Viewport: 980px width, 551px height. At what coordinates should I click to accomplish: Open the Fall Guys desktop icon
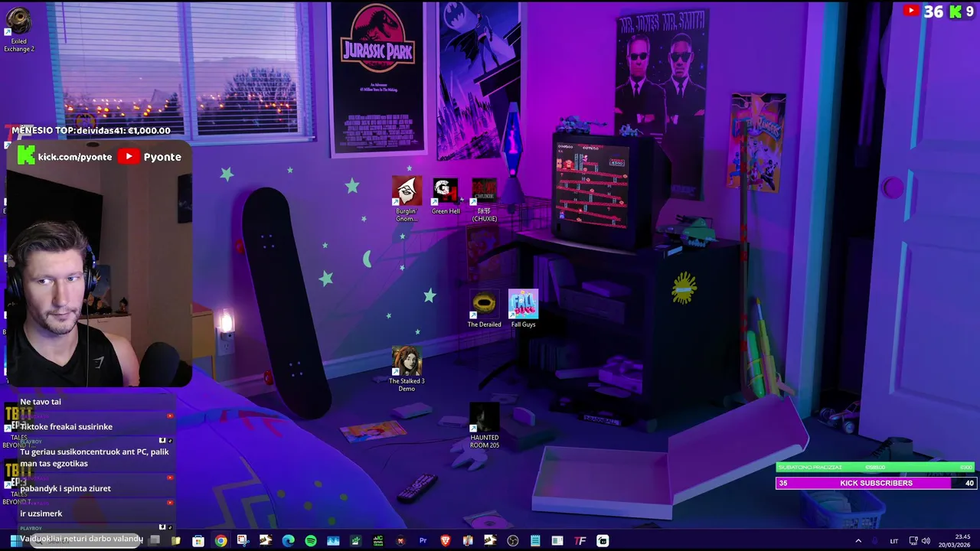point(523,309)
